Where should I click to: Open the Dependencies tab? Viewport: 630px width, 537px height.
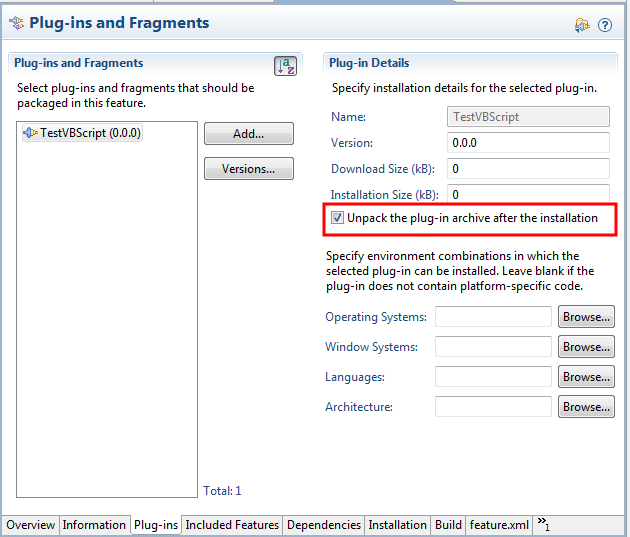point(324,525)
